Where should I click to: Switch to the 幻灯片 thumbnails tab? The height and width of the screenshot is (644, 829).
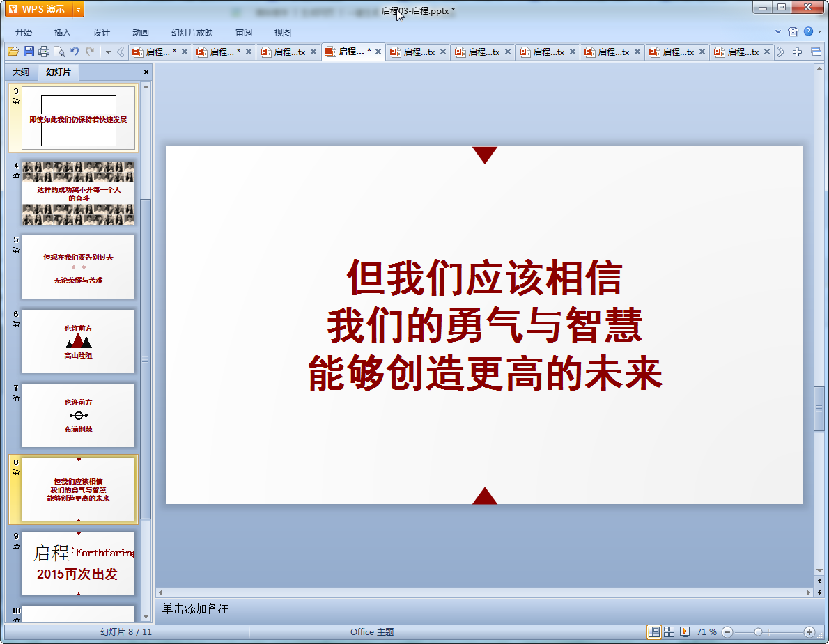coord(58,72)
